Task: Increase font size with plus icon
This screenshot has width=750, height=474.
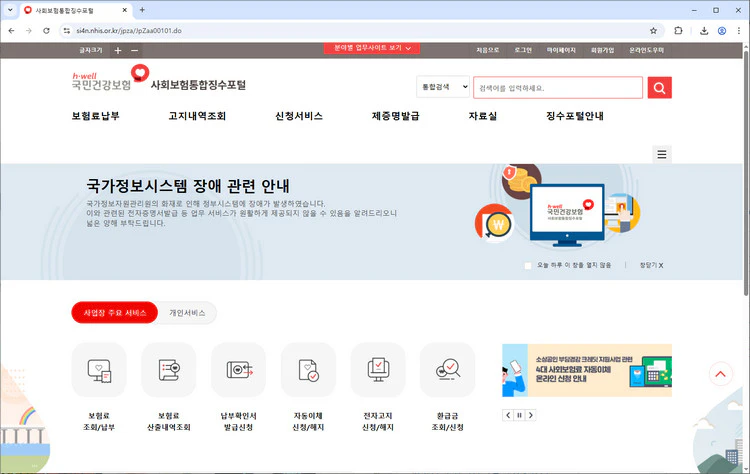Action: pos(118,50)
